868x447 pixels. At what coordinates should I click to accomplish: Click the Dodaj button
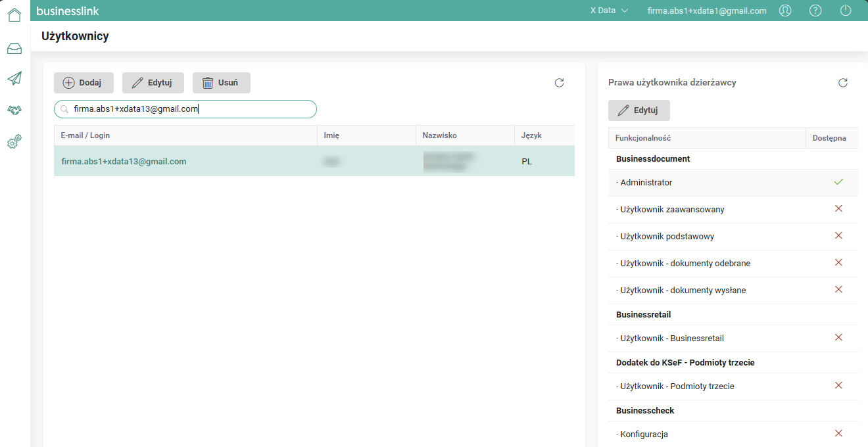84,83
